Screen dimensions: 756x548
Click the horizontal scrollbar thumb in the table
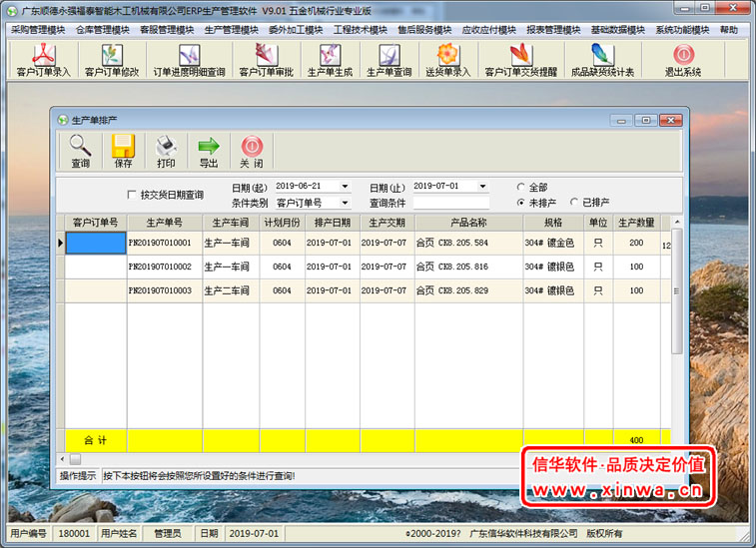pyautogui.click(x=75, y=459)
